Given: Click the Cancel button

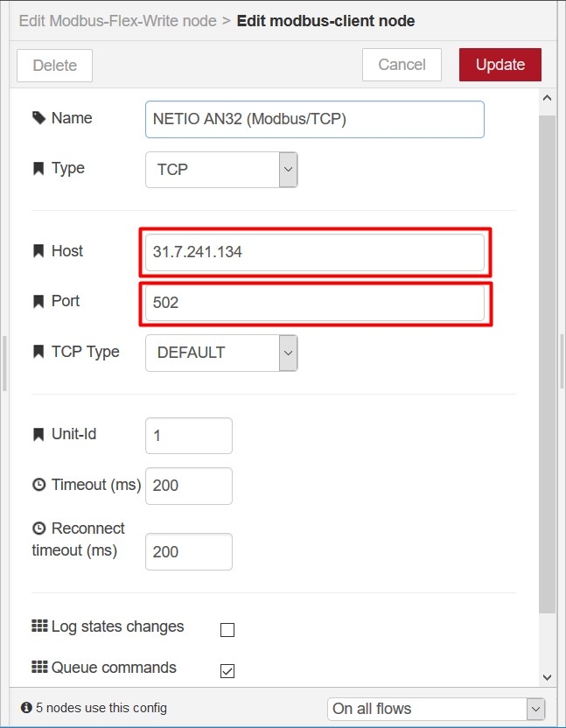Looking at the screenshot, I should 402,65.
